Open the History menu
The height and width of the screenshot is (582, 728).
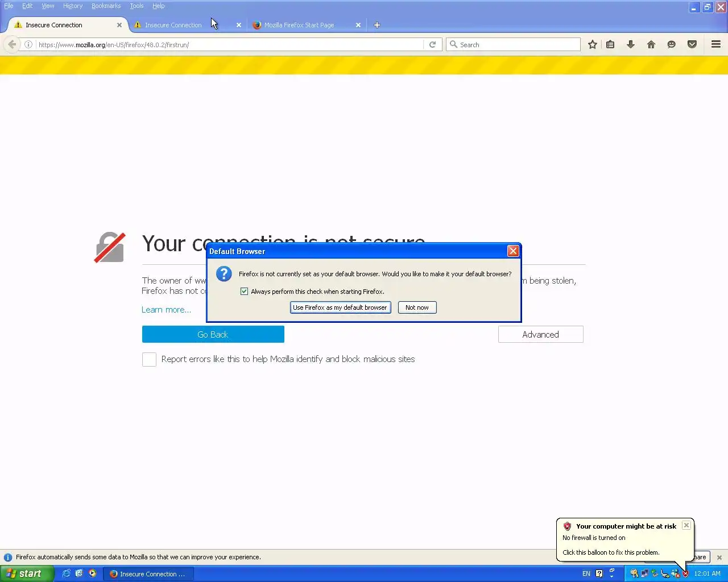point(73,6)
